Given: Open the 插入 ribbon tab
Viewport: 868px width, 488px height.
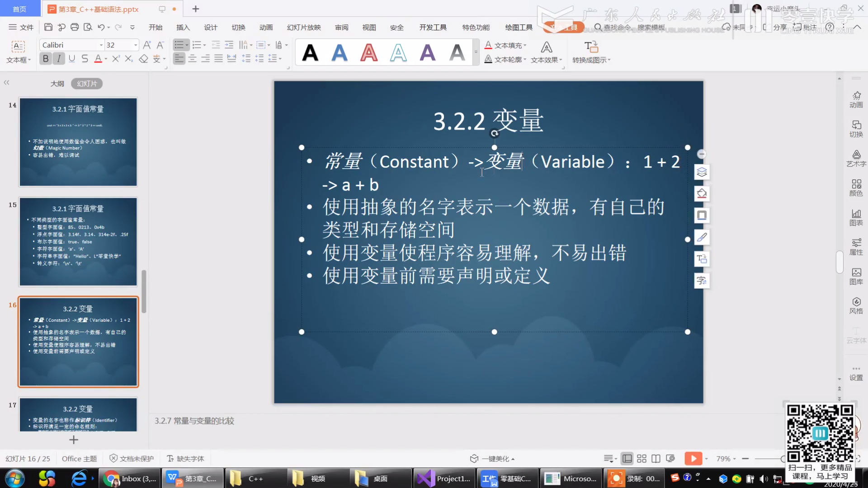Looking at the screenshot, I should [183, 27].
